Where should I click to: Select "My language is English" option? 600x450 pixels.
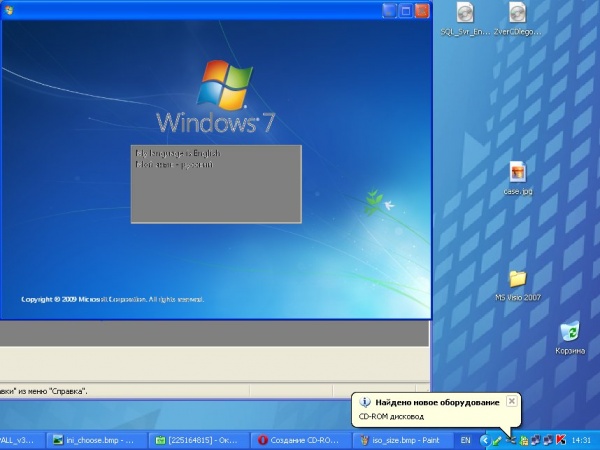pyautogui.click(x=178, y=153)
